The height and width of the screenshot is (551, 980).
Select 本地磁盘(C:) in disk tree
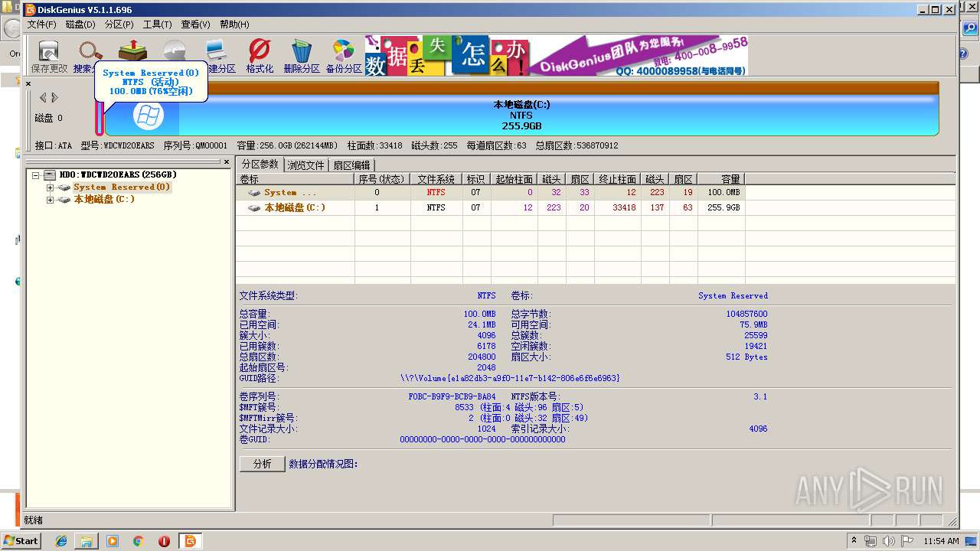tap(104, 200)
